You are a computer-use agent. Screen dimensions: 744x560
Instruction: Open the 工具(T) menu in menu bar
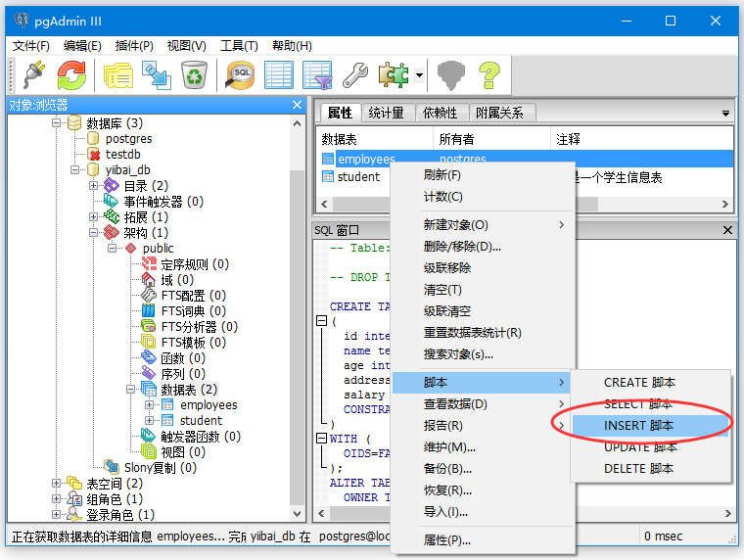pos(239,46)
